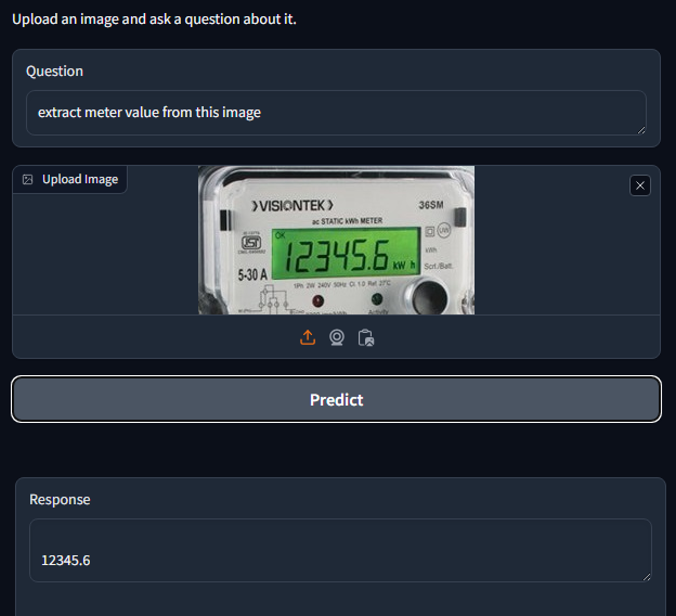This screenshot has height=616, width=676.
Task: Remove the uploaded image with X button
Action: click(640, 185)
